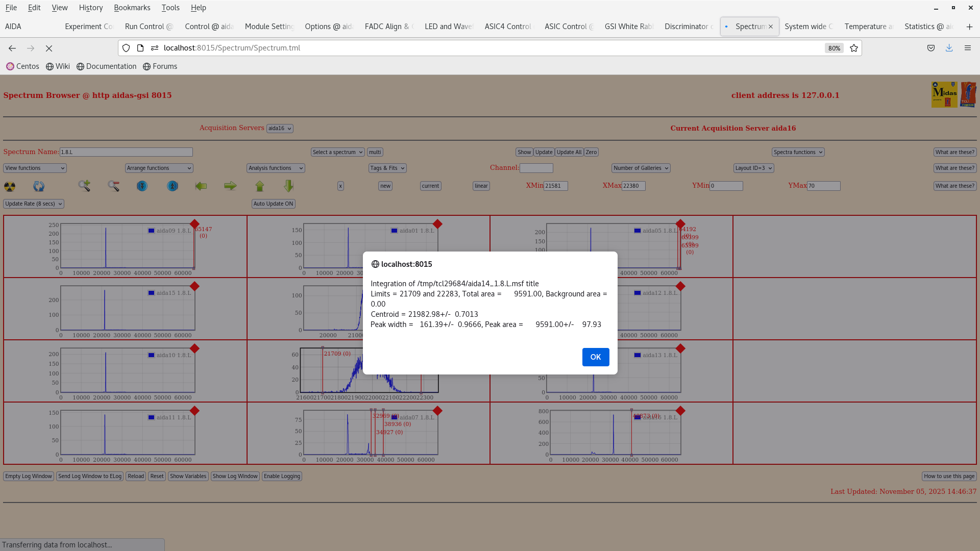Click inside the Channel input field

pyautogui.click(x=536, y=167)
